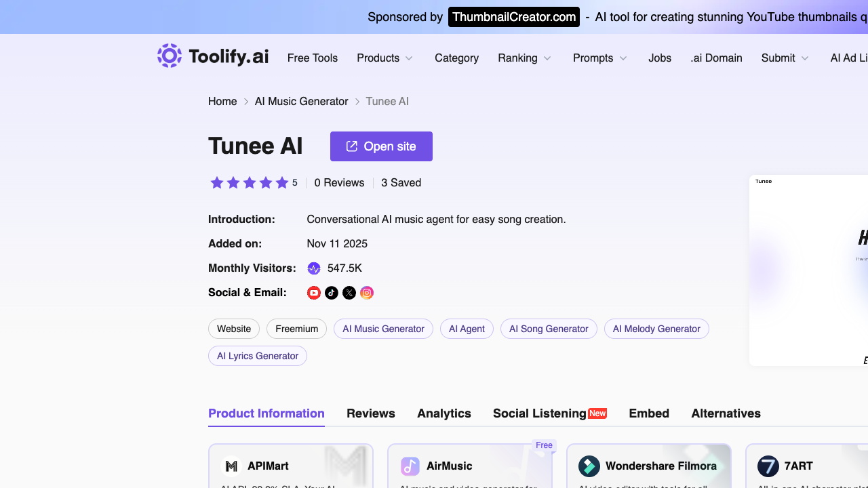Click the APIMart logo icon
Screen dimensions: 868x488
pyautogui.click(x=232, y=466)
